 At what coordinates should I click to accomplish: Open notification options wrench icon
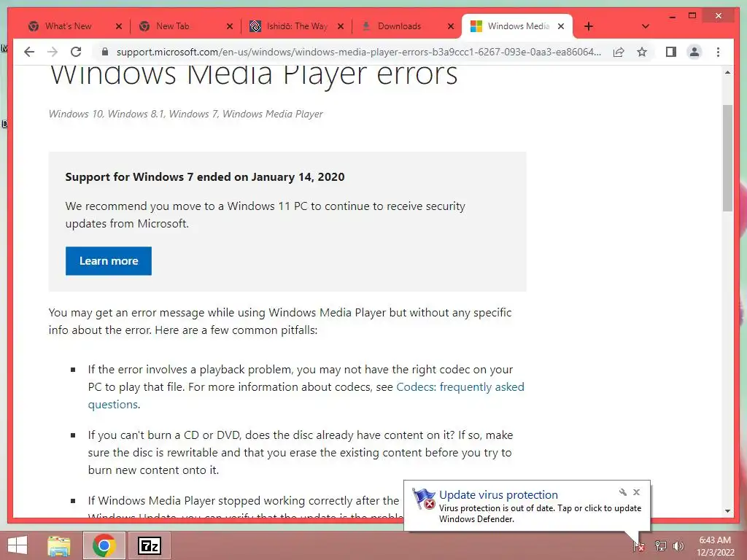(x=623, y=492)
